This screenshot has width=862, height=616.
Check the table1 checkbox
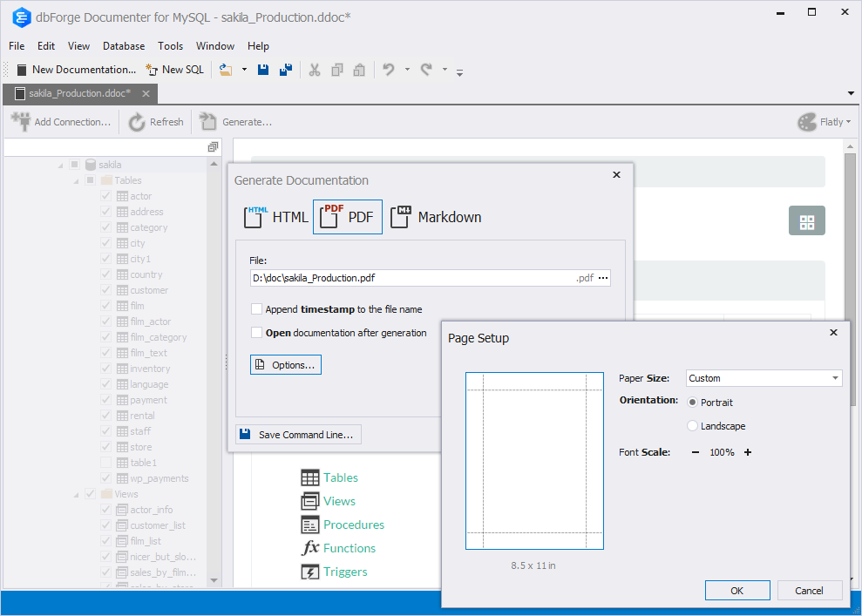coord(106,462)
